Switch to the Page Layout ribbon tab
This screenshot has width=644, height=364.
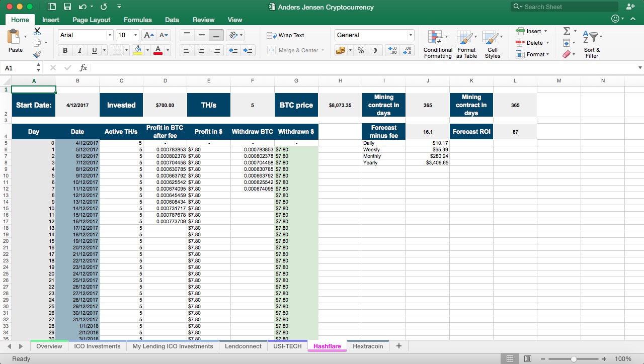[x=91, y=20]
